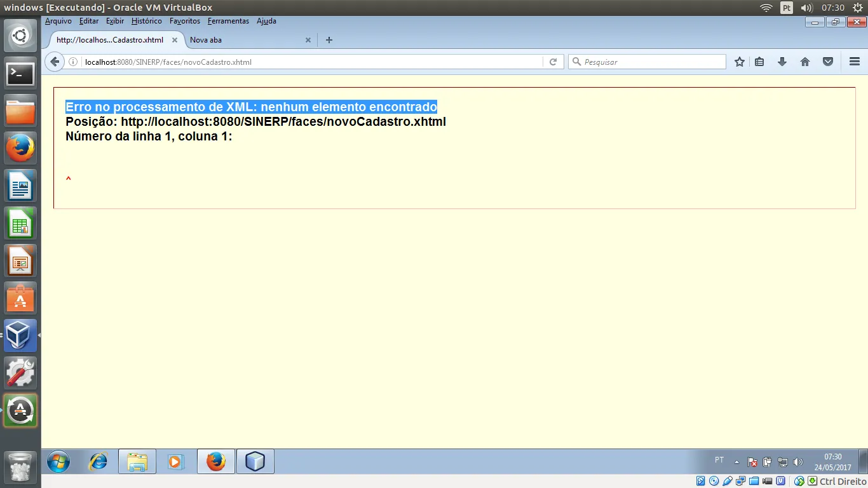Viewport: 868px width, 488px height.
Task: Open Windows Explorer from the taskbar
Action: click(x=137, y=461)
